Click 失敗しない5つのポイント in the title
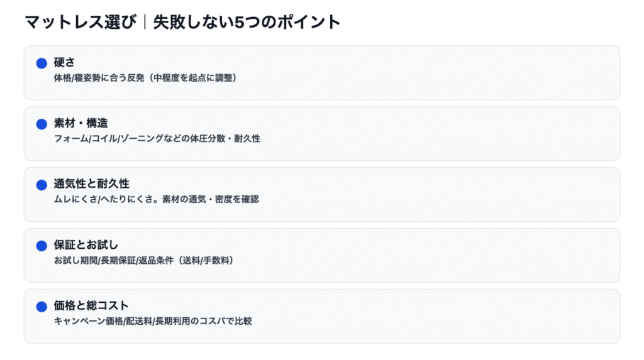 tap(247, 23)
